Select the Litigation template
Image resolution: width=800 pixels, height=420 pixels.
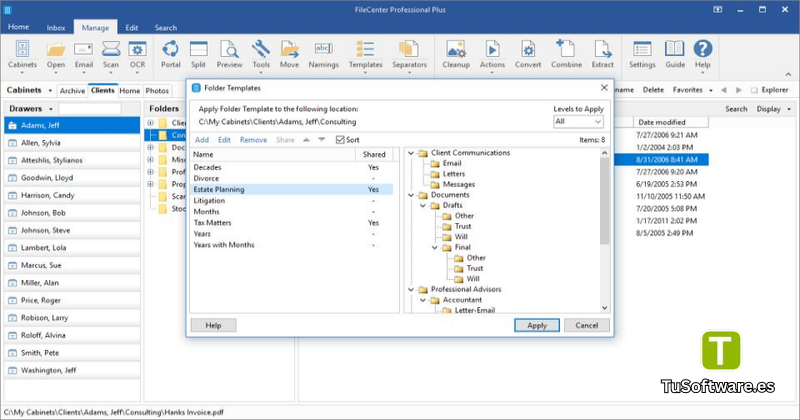pyautogui.click(x=291, y=201)
